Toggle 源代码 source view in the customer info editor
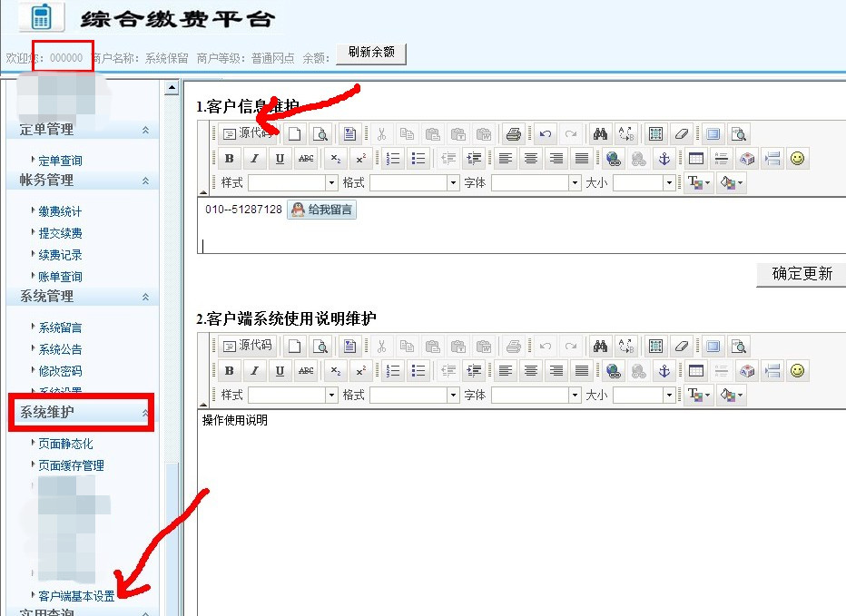Image resolution: width=846 pixels, height=616 pixels. [248, 134]
